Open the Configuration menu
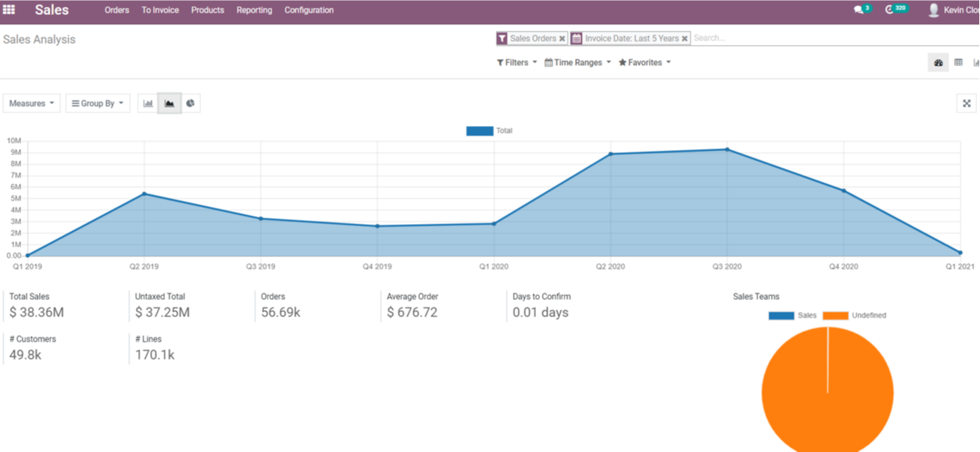The image size is (980, 452). [x=309, y=10]
